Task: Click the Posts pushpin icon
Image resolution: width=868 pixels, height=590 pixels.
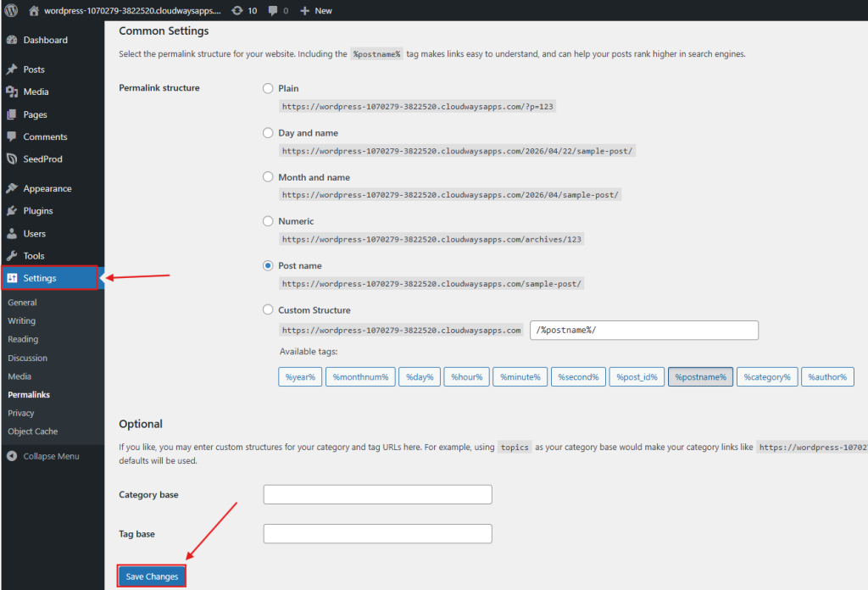Action: [12, 70]
